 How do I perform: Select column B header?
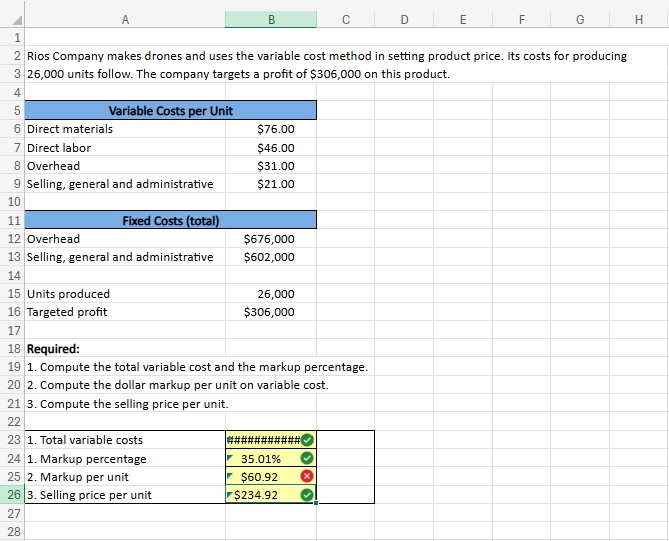pos(271,20)
